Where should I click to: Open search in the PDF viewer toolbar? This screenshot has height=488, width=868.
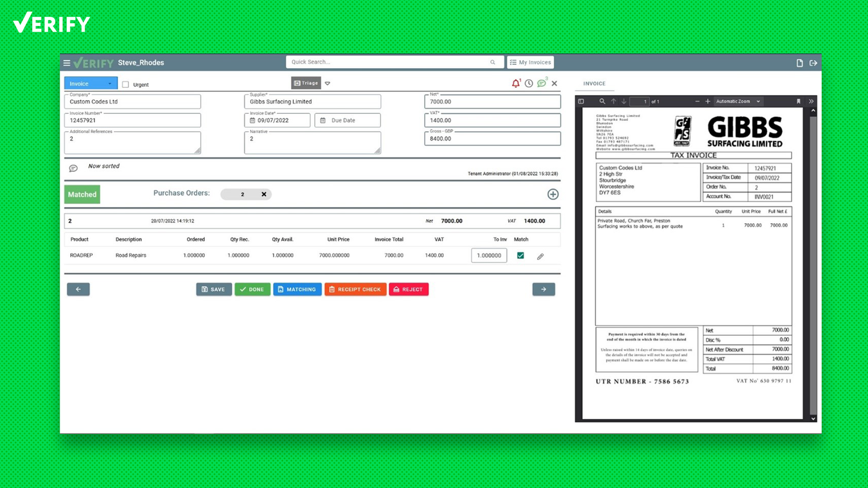tap(602, 101)
